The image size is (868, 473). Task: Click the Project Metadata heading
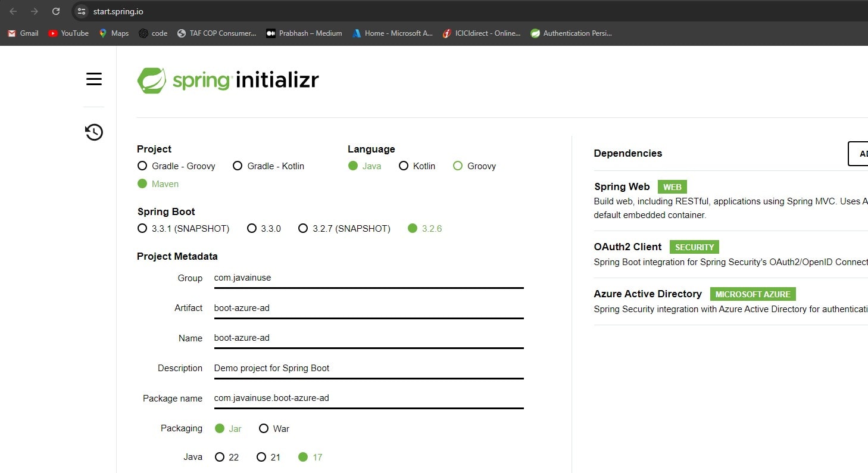coord(177,256)
